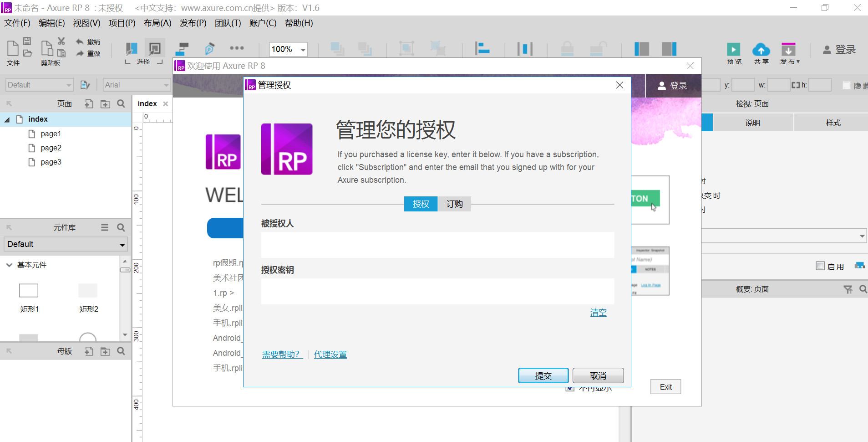Click the lock widget icon
868x442 pixels.
pyautogui.click(x=567, y=48)
